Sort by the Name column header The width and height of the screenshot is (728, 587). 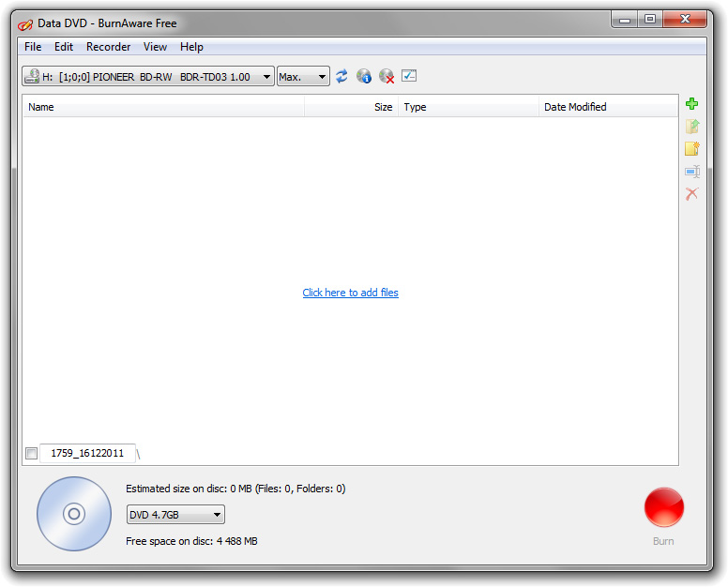[x=163, y=107]
